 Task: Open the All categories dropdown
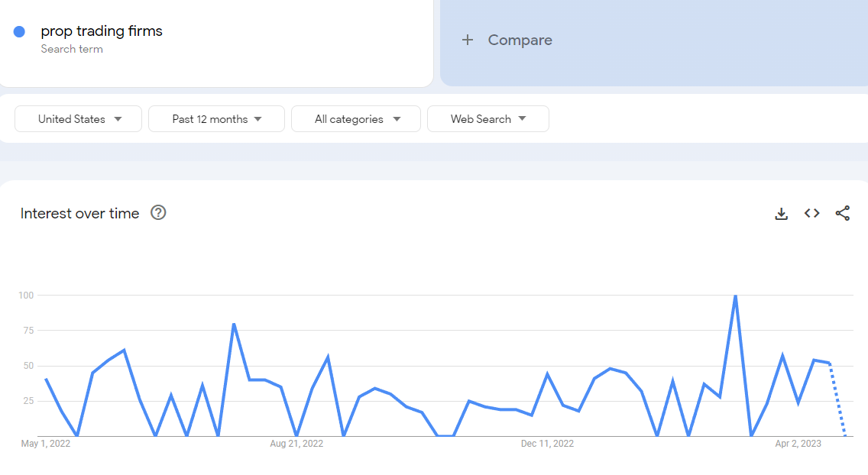coord(356,119)
